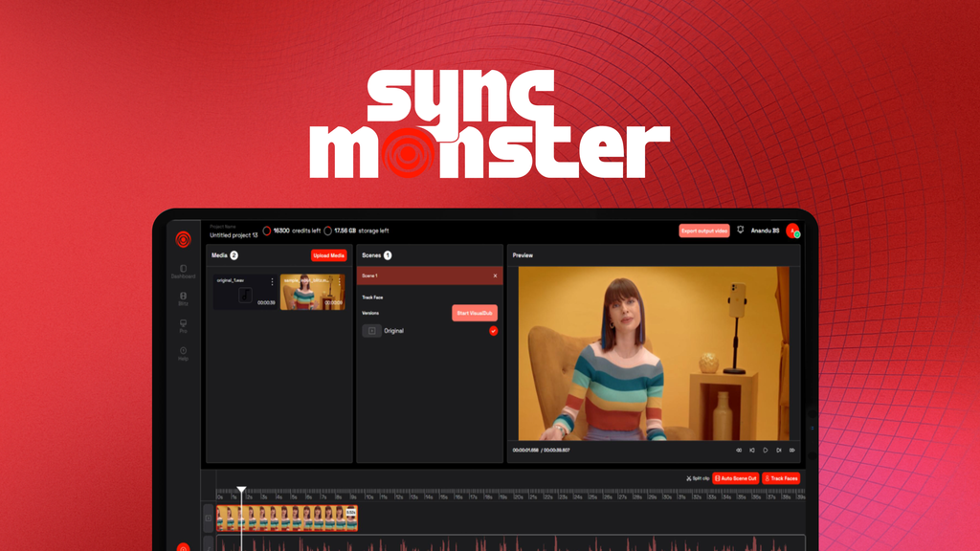Click the fast-forward icon in preview controls
980x551 pixels.
[791, 450]
